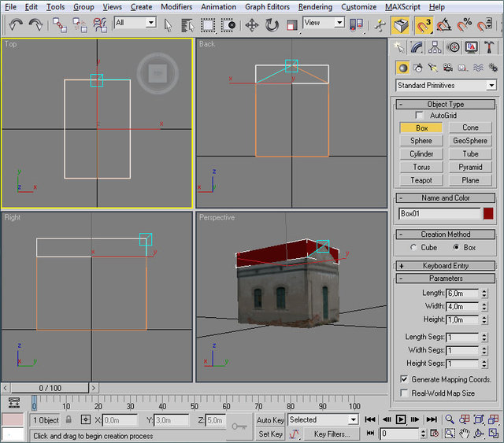Collapse the Object Type rollout
Viewport: 504px width, 443px height.
[x=446, y=104]
